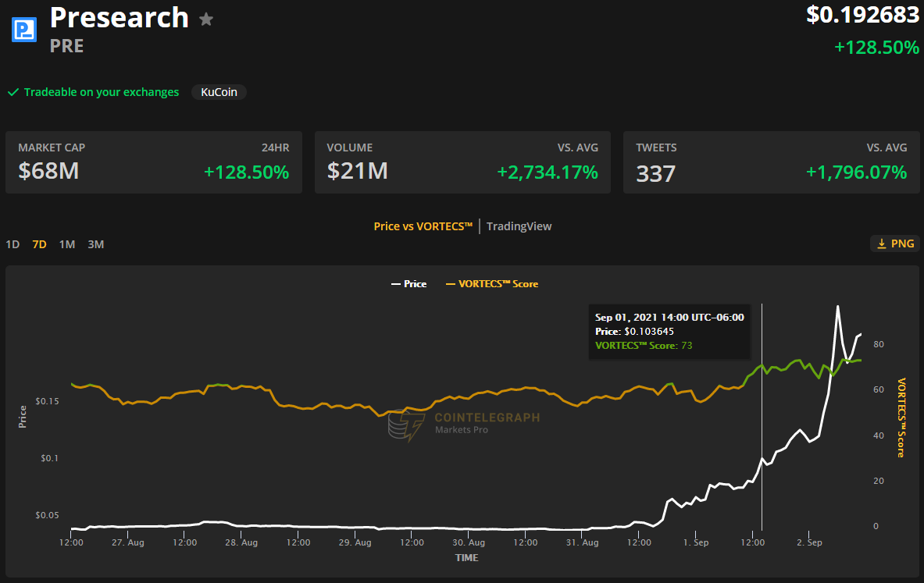Switch chart to 1M range

click(67, 244)
